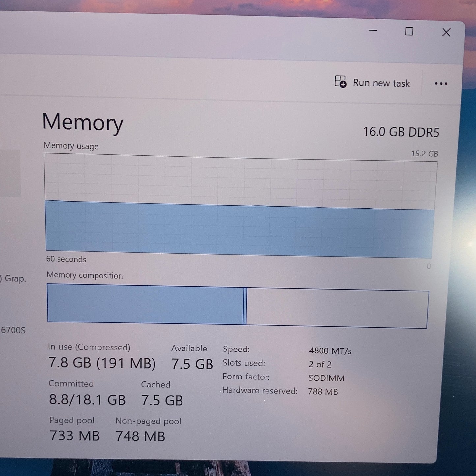Click the Committed 8.8/18.1 GB value
Image resolution: width=476 pixels, height=476 pixels.
point(87,400)
